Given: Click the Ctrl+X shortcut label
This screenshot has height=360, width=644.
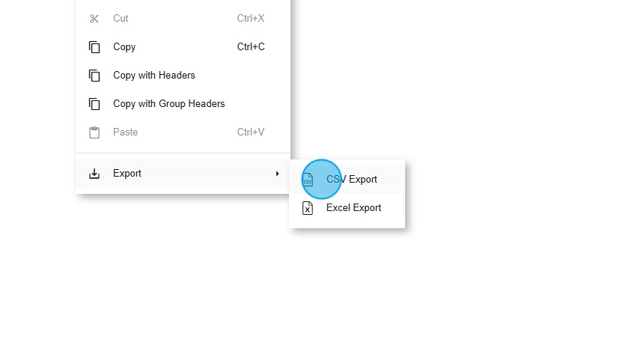Looking at the screenshot, I should click(x=251, y=19).
